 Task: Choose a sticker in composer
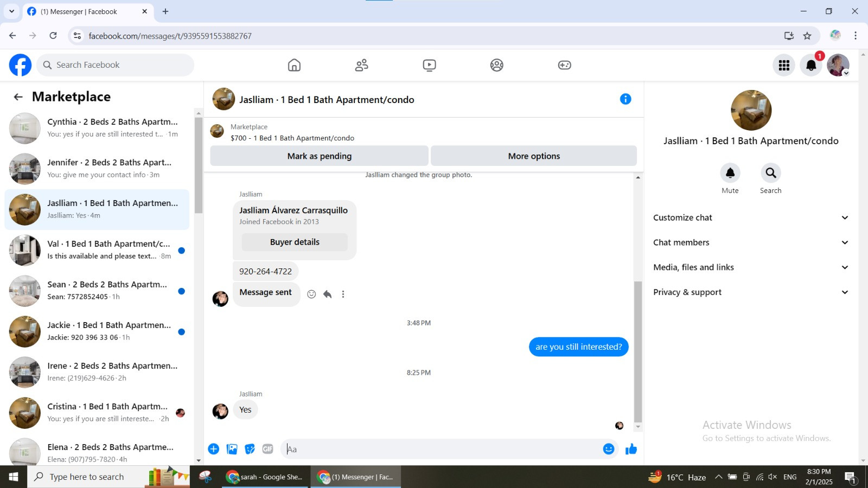(x=250, y=449)
